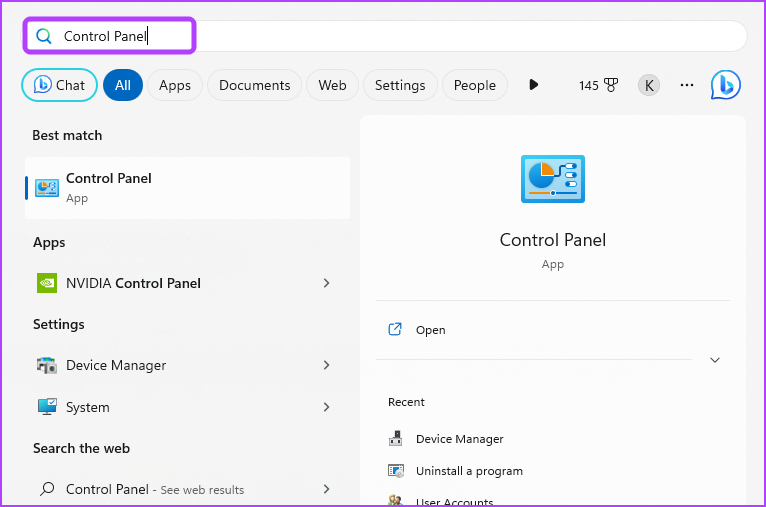Open recent Device Manager entry
This screenshot has width=766, height=507.
pyautogui.click(x=459, y=439)
